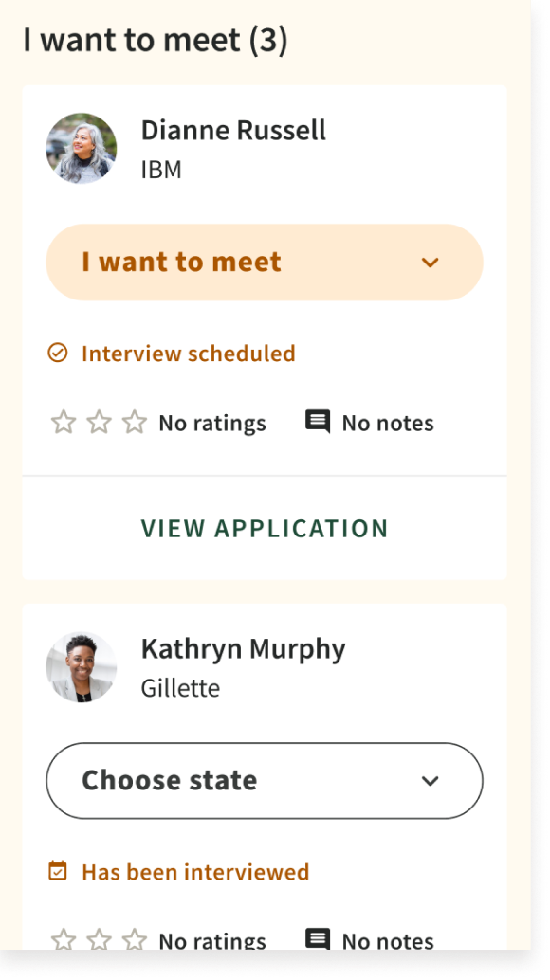Click the notes icon on Kathryn Murphy's card
The height and width of the screenshot is (980, 550).
pos(318,938)
